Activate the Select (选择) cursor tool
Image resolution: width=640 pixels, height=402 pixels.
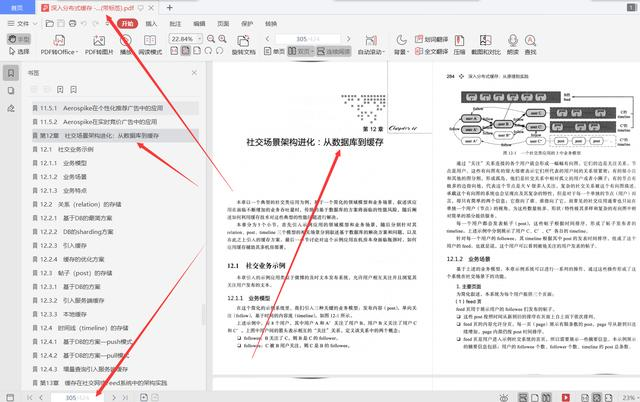19,52
